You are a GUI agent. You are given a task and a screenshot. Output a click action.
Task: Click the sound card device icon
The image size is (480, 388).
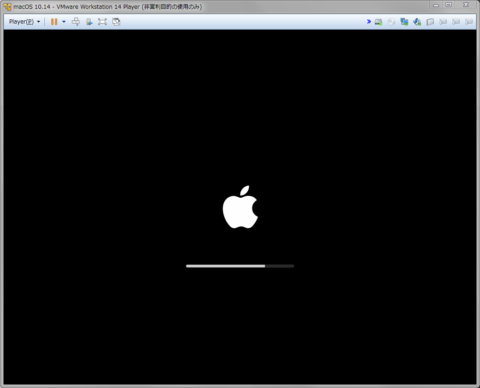[417, 22]
